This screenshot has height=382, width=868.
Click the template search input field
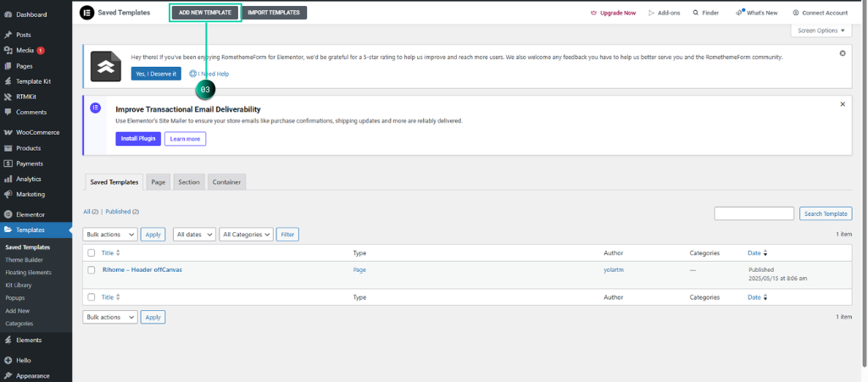coord(754,214)
